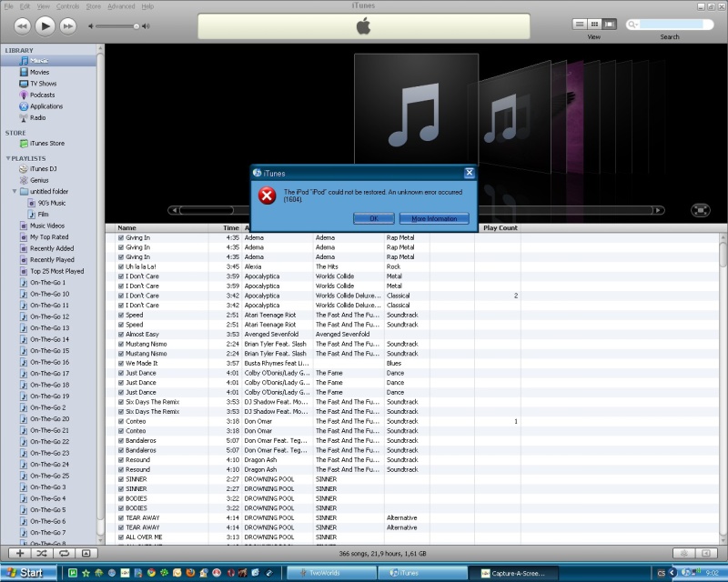The height and width of the screenshot is (582, 728).
Task: Toggle shuffle at bottom of sidebar
Action: click(x=42, y=552)
